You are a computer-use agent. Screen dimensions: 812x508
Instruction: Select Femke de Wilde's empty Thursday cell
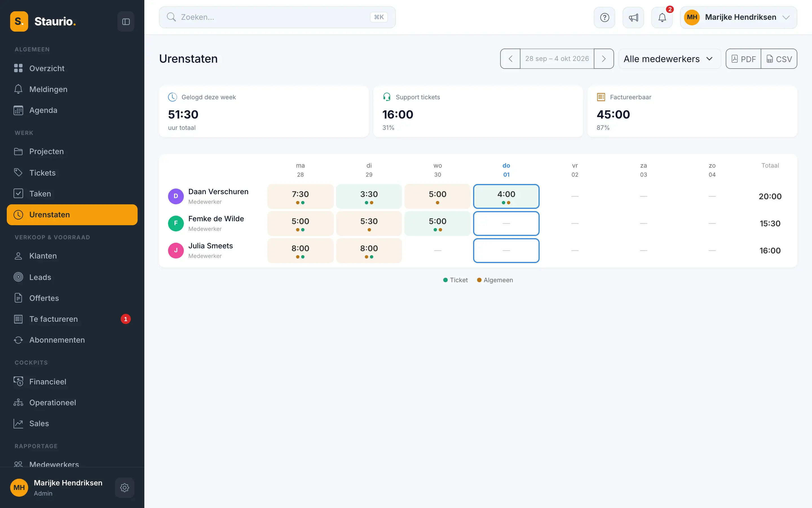(506, 224)
